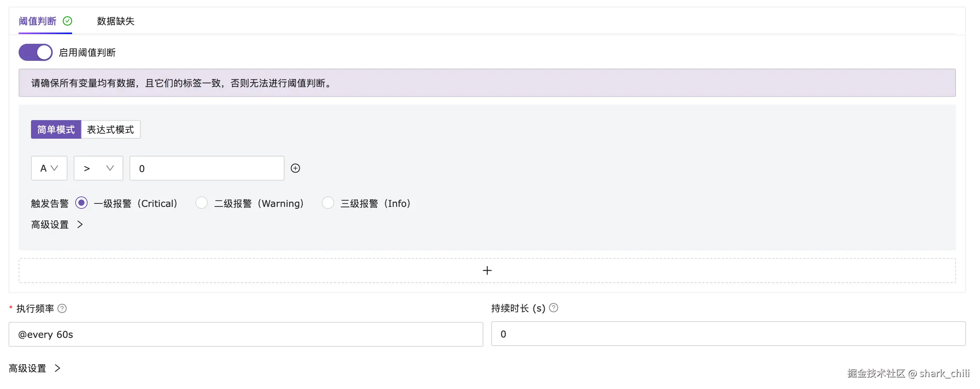The width and height of the screenshot is (980, 389).
Task: Toggle the 启用阈值判断 switch
Action: [36, 52]
